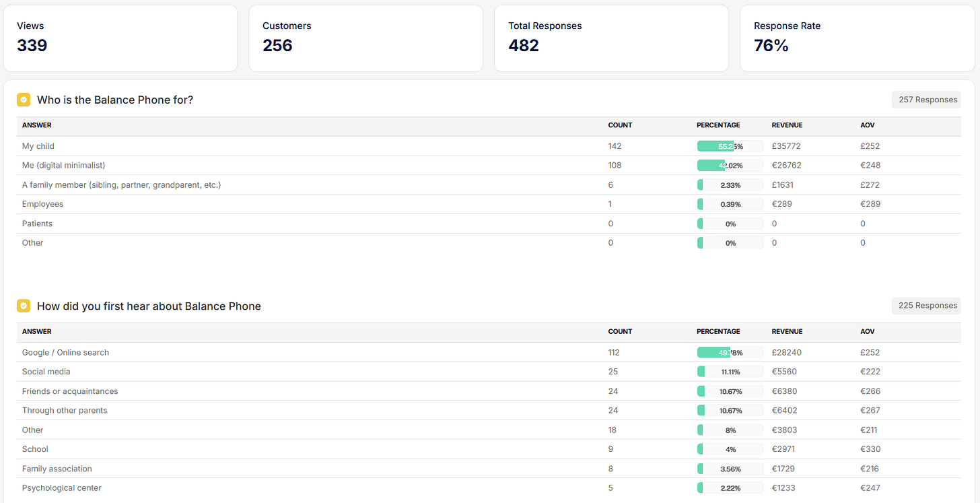Select the Views stat card showing 339
980x503 pixels.
coord(120,38)
